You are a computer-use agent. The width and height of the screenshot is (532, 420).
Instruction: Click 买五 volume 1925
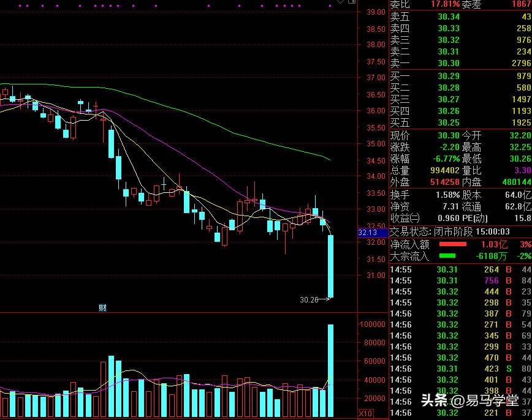pos(522,122)
